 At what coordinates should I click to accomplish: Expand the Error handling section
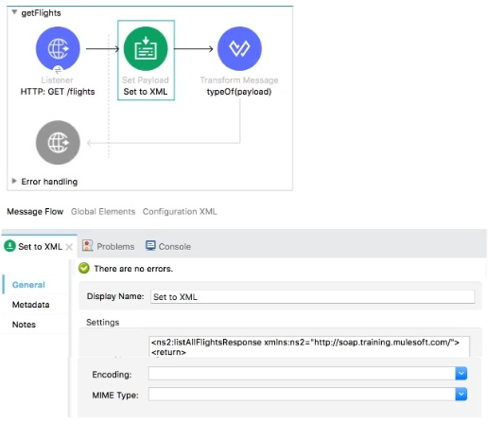(x=14, y=181)
